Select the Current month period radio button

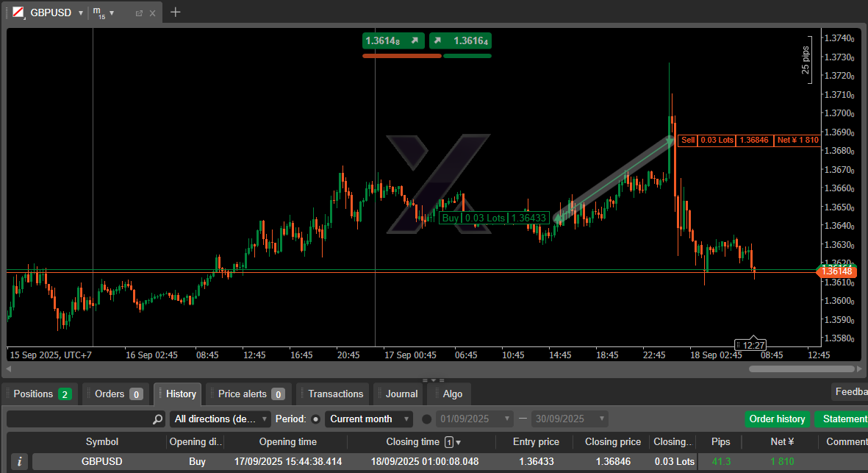(x=316, y=419)
